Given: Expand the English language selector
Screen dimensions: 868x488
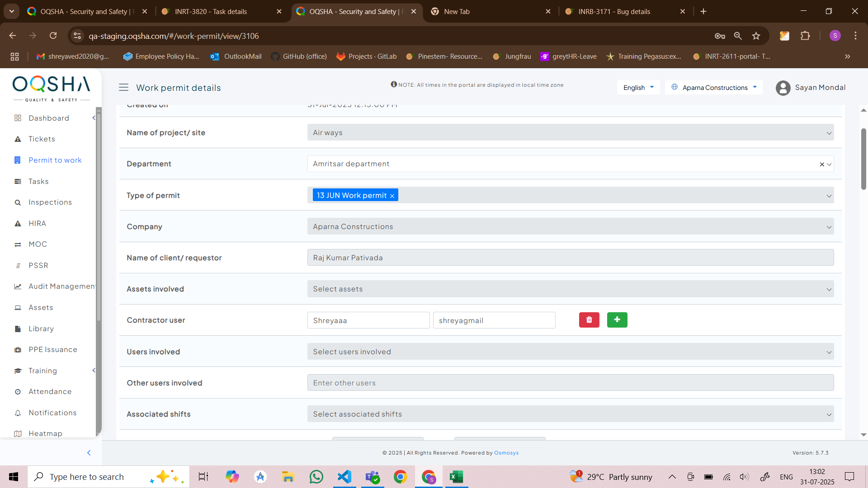Looking at the screenshot, I should pyautogui.click(x=638, y=88).
